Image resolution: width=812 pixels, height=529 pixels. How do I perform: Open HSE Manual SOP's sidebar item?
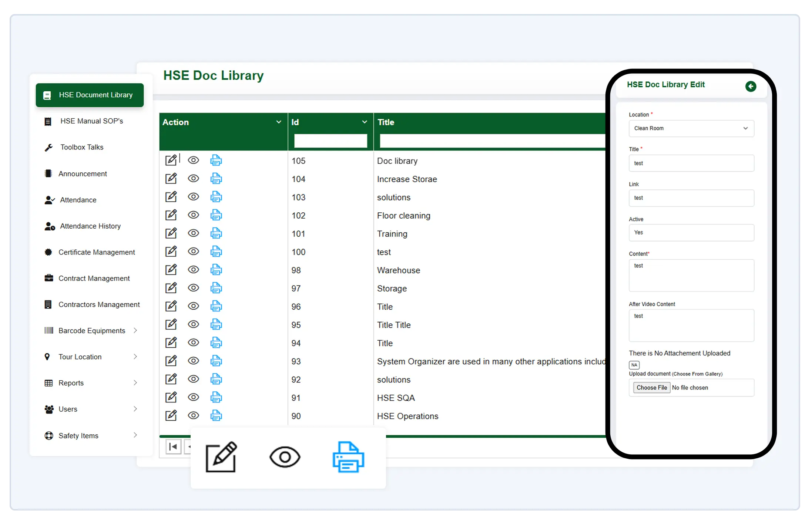click(x=91, y=121)
